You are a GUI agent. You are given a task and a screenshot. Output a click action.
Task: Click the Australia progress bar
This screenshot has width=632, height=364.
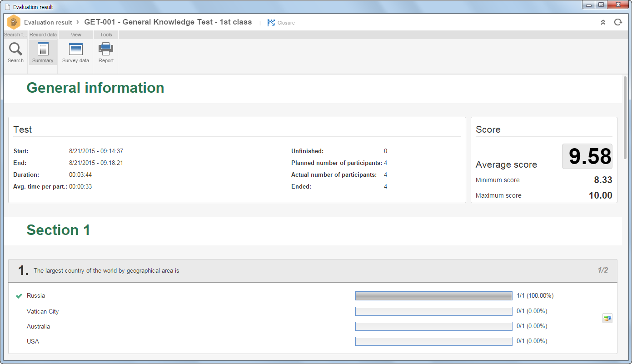click(433, 326)
